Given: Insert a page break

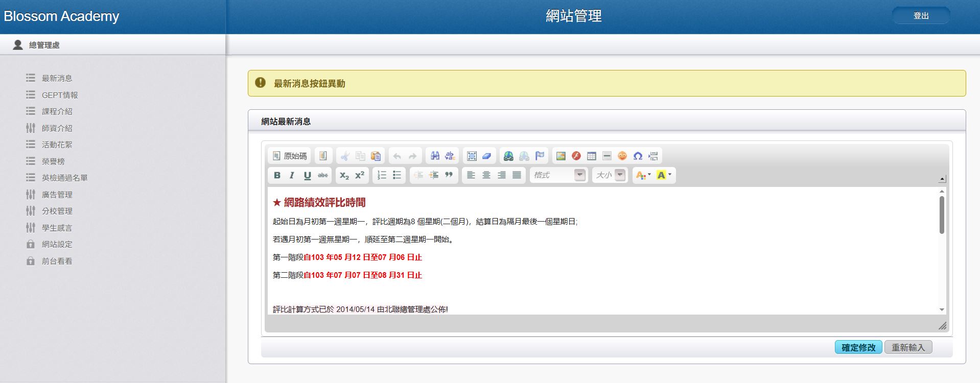Looking at the screenshot, I should (653, 156).
